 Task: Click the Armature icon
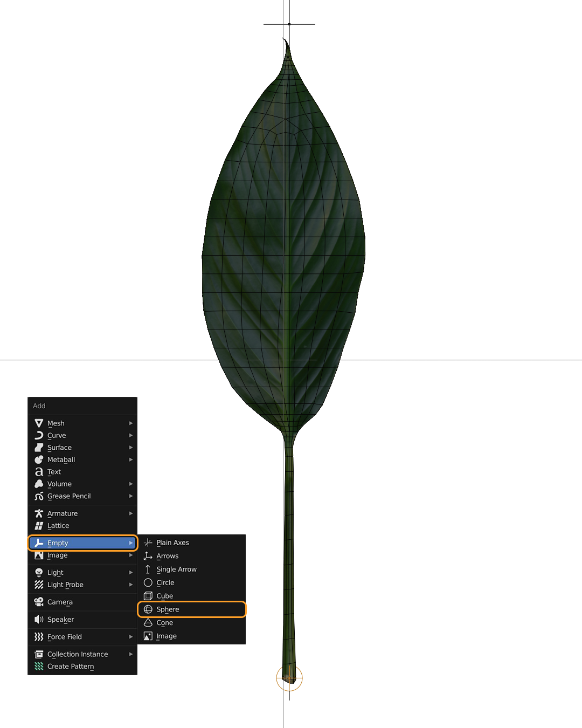[x=39, y=513]
